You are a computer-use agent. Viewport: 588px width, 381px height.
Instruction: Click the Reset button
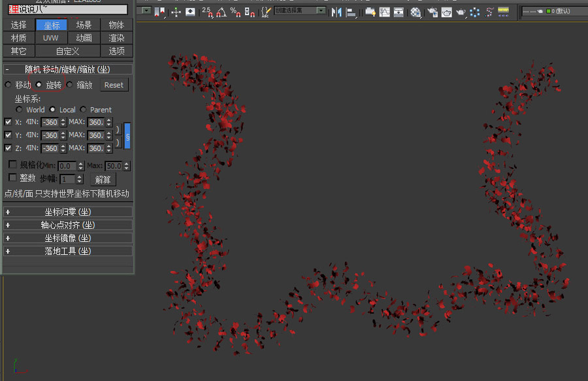[114, 85]
